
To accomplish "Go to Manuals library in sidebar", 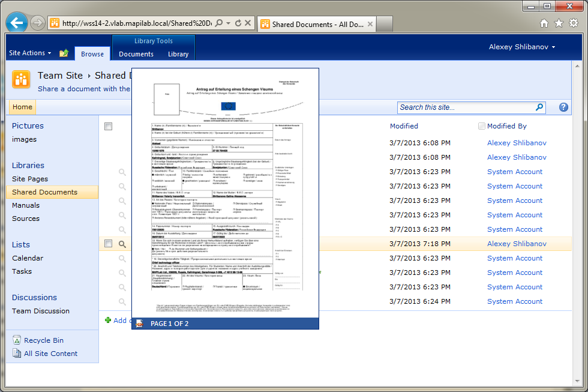I will pos(26,205).
